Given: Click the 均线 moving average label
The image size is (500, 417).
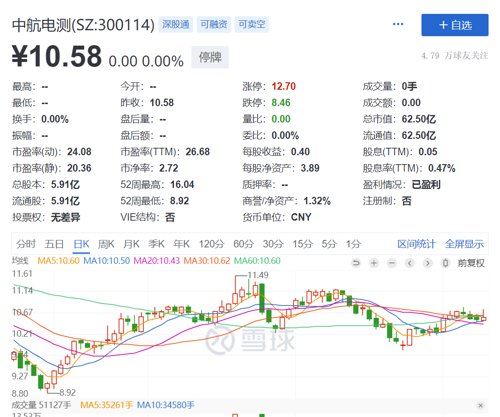Looking at the screenshot, I should pos(20,261).
